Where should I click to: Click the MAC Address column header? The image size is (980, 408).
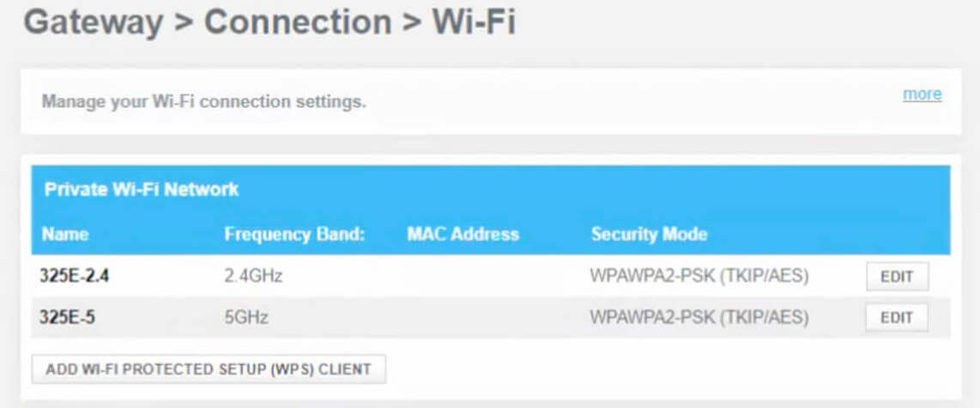(x=463, y=234)
